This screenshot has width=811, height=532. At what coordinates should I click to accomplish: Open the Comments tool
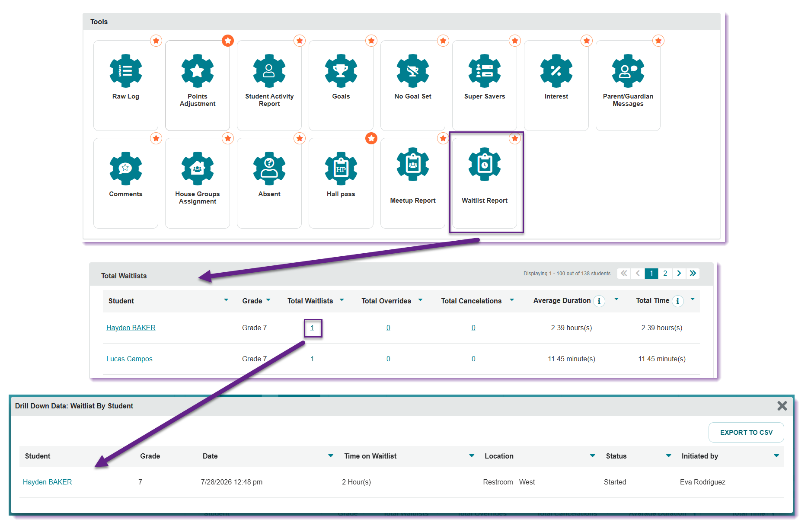point(126,183)
